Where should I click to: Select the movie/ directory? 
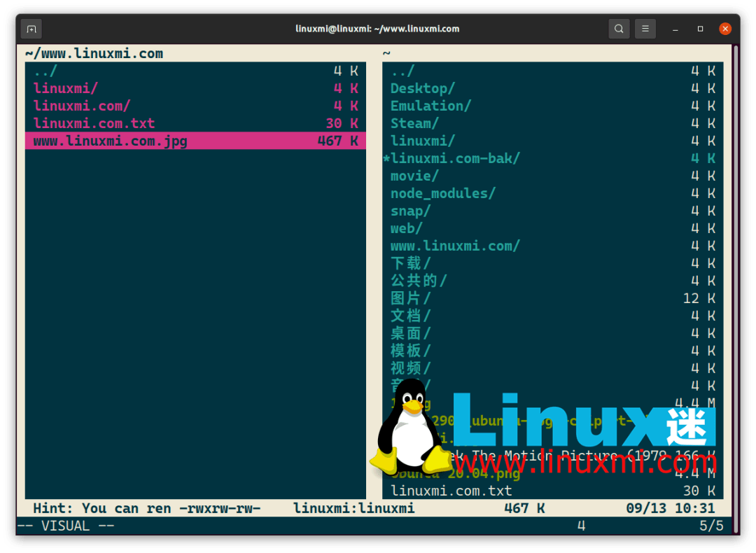(552, 176)
